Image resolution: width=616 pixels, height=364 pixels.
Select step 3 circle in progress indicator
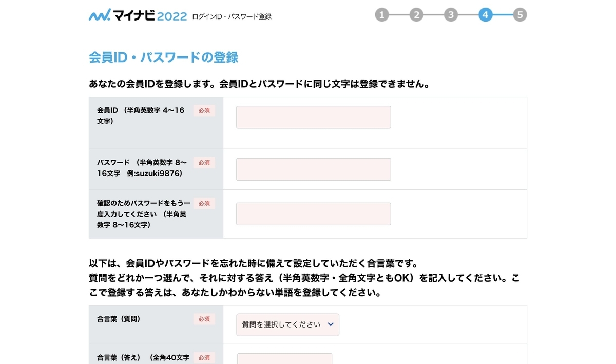[x=451, y=15]
